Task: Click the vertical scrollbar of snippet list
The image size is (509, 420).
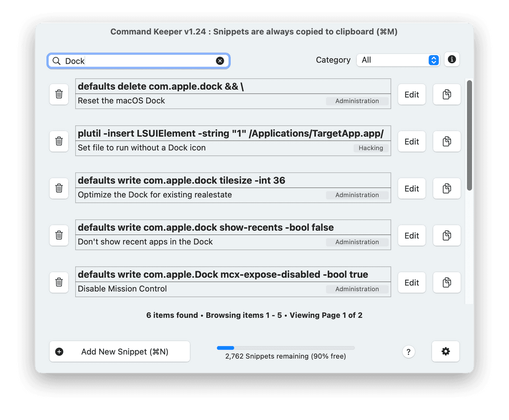Action: [x=469, y=136]
